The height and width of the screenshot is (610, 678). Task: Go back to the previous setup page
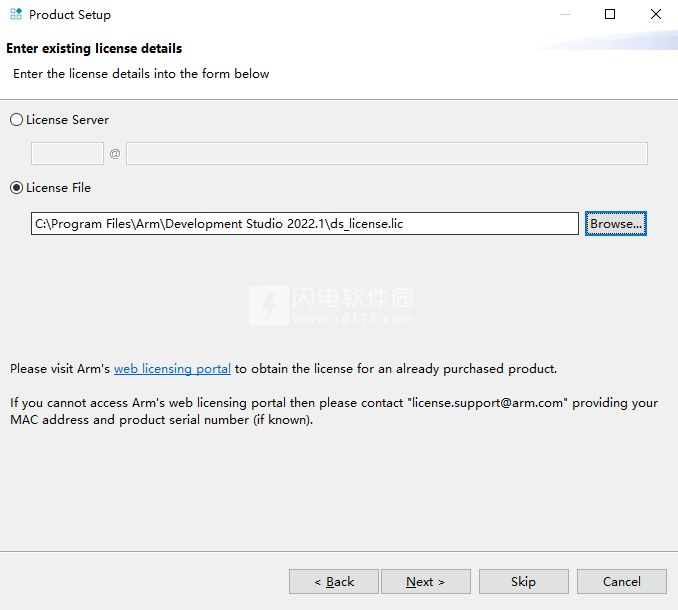coord(334,581)
